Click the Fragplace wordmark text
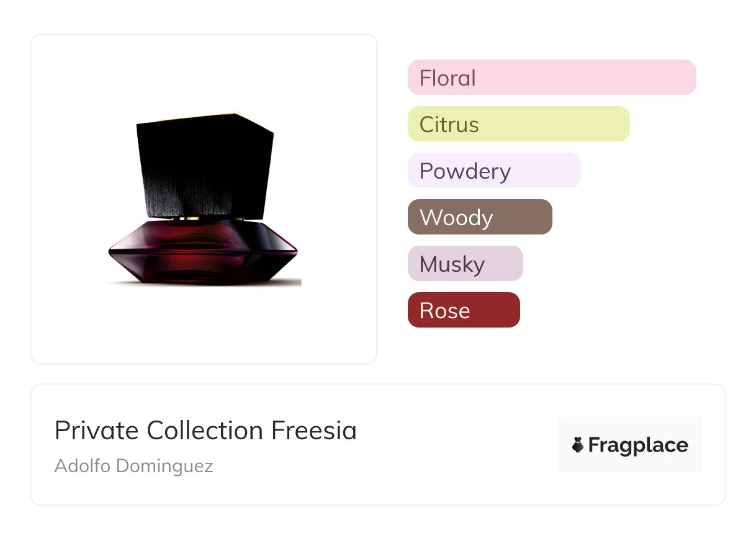The image size is (756, 536). pyautogui.click(x=638, y=445)
